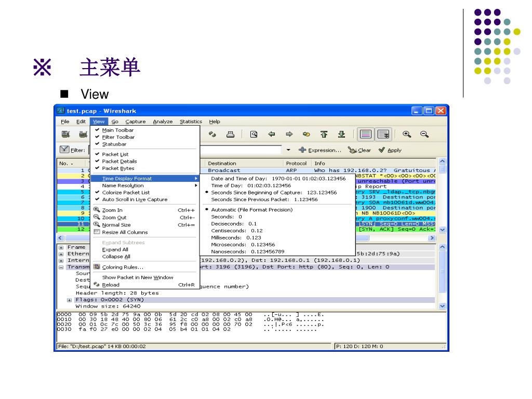Click packet details scrollbar down arrow
This screenshot has height=399, width=532.
(443, 305)
